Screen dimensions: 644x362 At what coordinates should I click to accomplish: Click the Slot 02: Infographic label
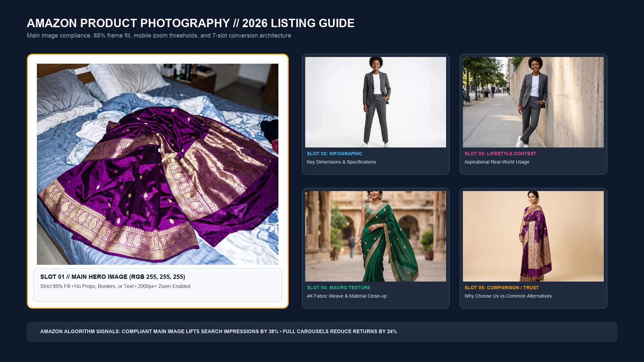(334, 154)
